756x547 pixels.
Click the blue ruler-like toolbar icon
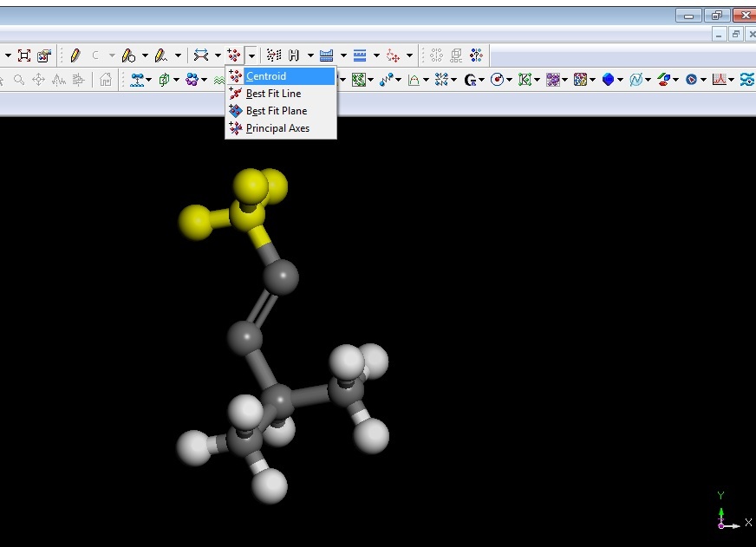pyautogui.click(x=326, y=55)
